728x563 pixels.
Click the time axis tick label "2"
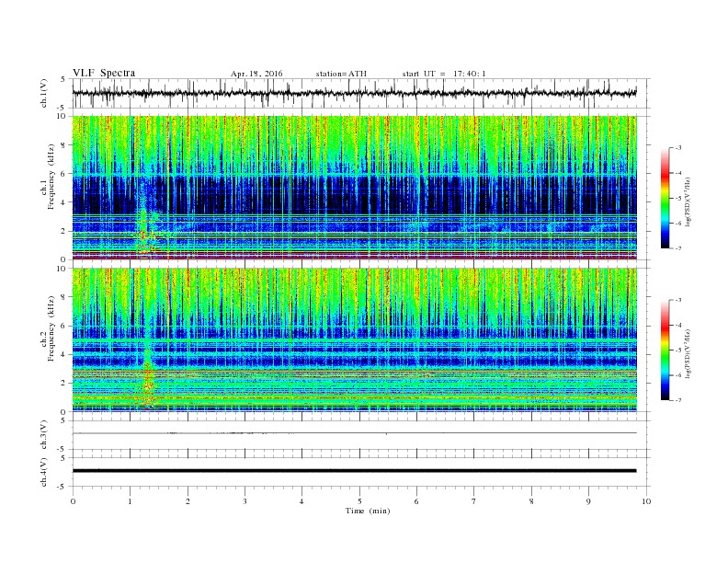point(188,501)
